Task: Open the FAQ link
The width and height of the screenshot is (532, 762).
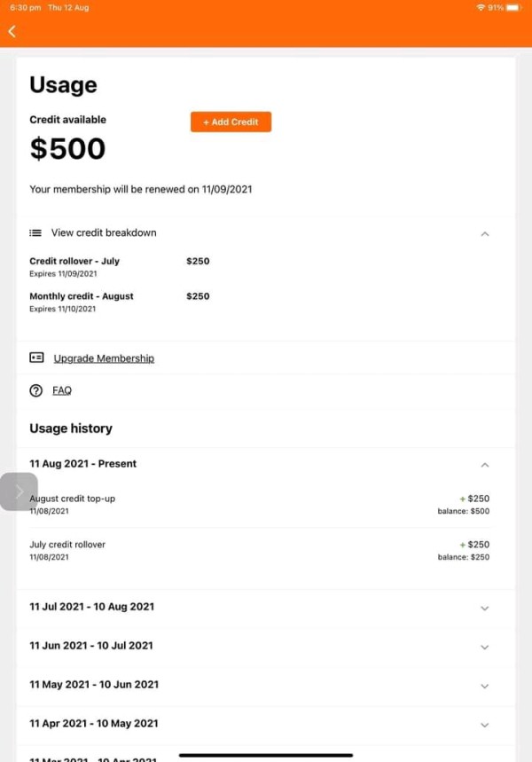Action: pos(62,390)
